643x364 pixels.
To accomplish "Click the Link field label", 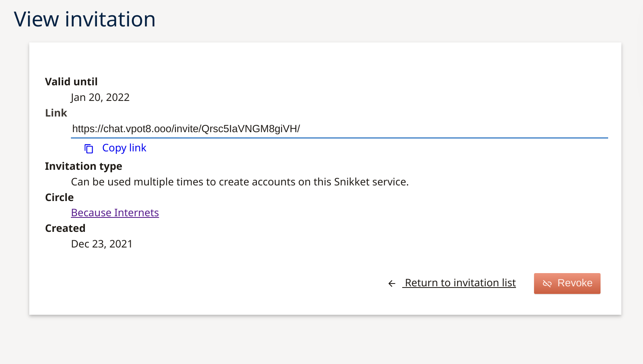I will pyautogui.click(x=56, y=113).
